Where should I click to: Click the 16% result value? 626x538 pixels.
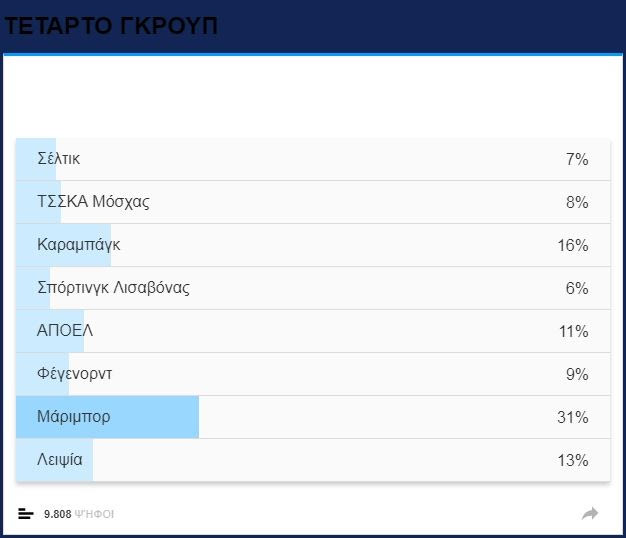[572, 245]
